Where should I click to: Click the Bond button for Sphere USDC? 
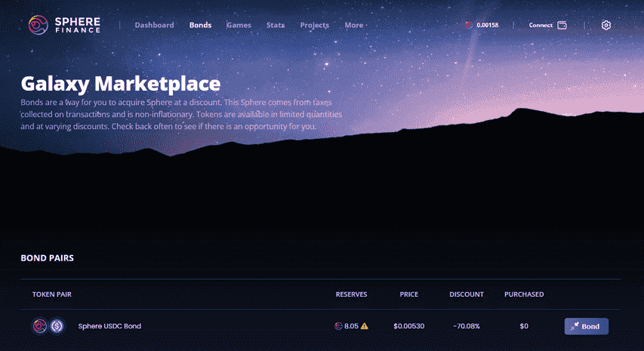(x=587, y=326)
